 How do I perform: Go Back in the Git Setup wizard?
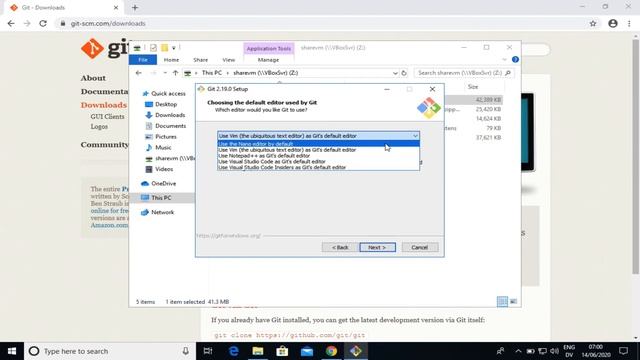point(340,247)
